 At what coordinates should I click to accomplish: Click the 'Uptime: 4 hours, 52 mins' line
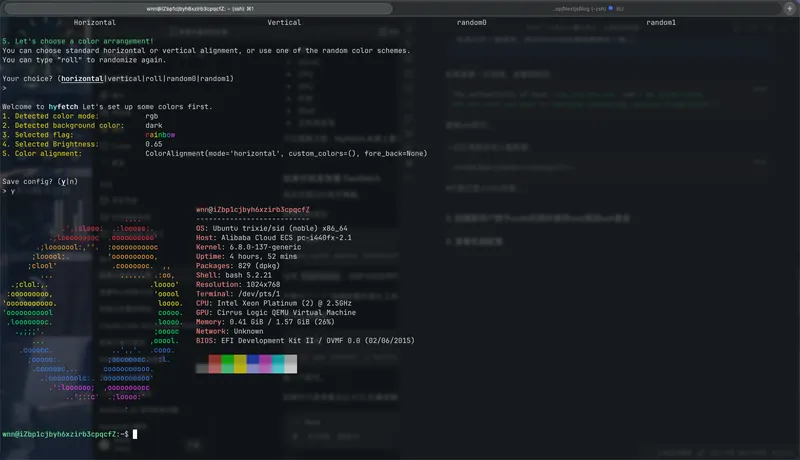(x=246, y=257)
